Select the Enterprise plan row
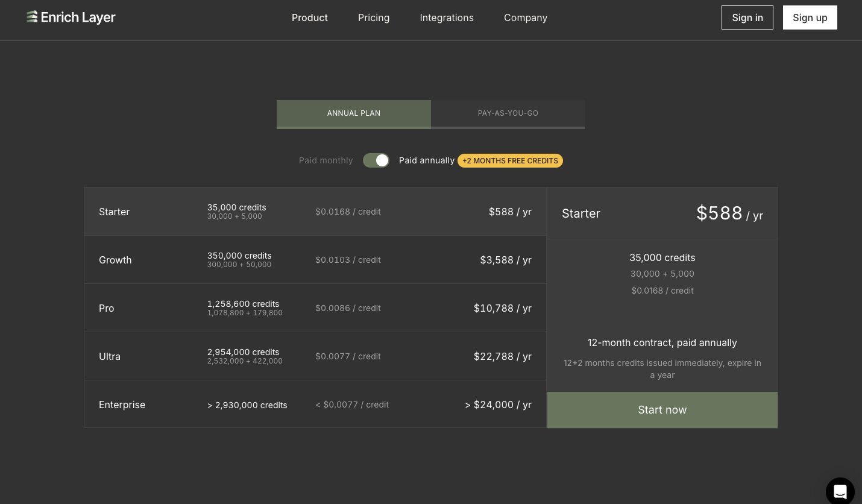 (x=315, y=405)
